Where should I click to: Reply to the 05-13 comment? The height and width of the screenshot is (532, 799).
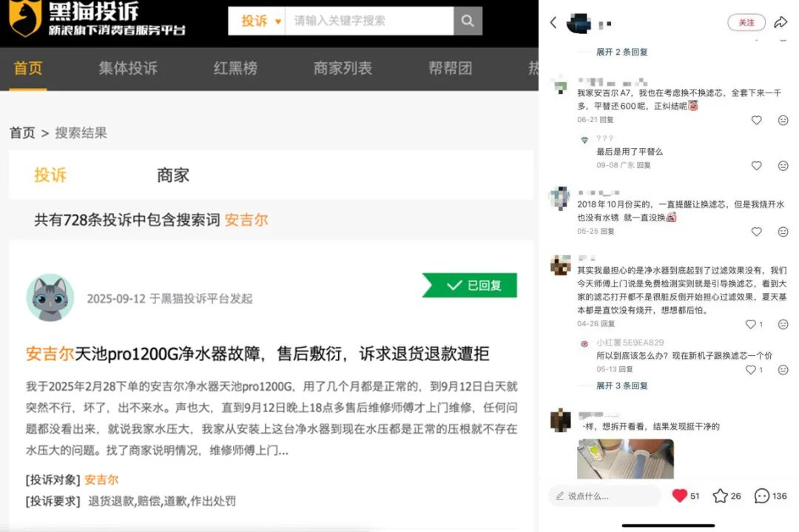point(626,369)
